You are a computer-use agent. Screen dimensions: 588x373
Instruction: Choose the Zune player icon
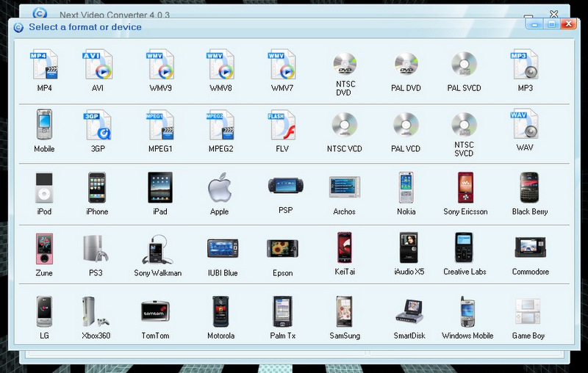pyautogui.click(x=44, y=249)
